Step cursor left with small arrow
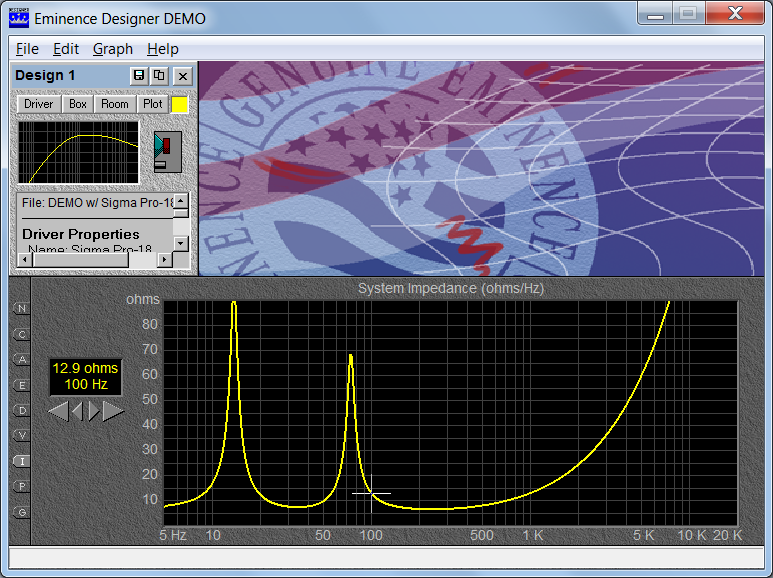 [77, 411]
